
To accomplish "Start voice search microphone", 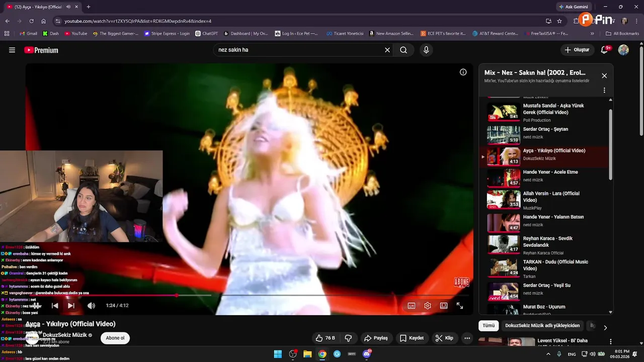I will click(x=426, y=50).
